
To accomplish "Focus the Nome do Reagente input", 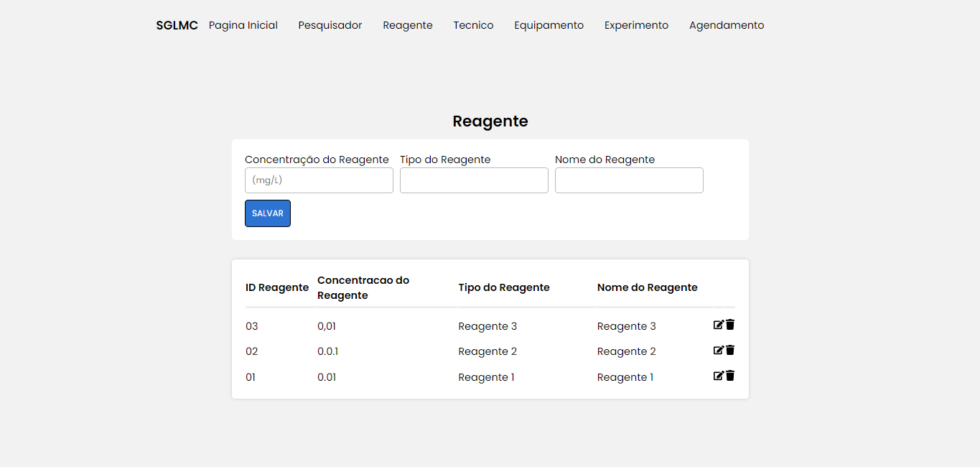I will 629,180.
